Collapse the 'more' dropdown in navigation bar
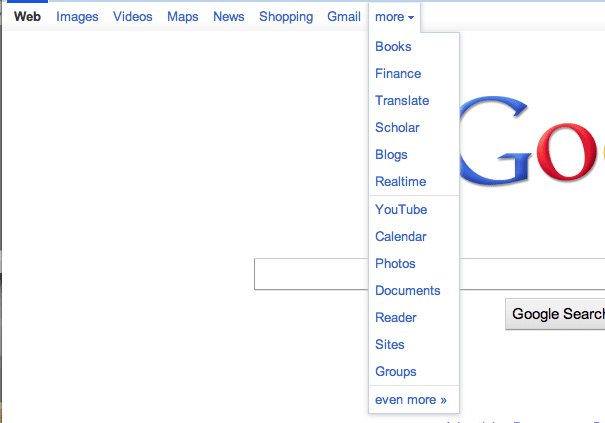The image size is (605, 423). pyautogui.click(x=394, y=17)
